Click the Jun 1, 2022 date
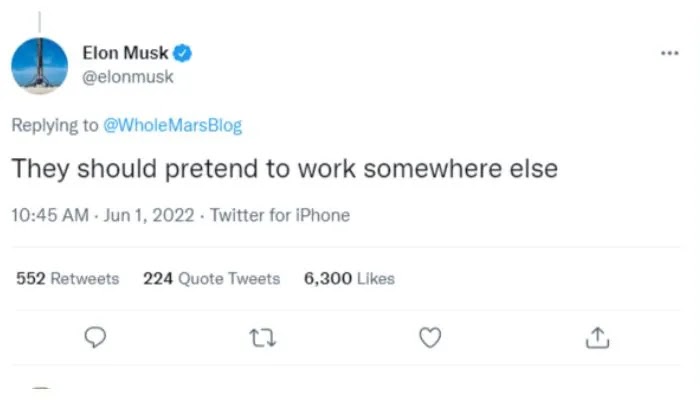 pos(147,215)
